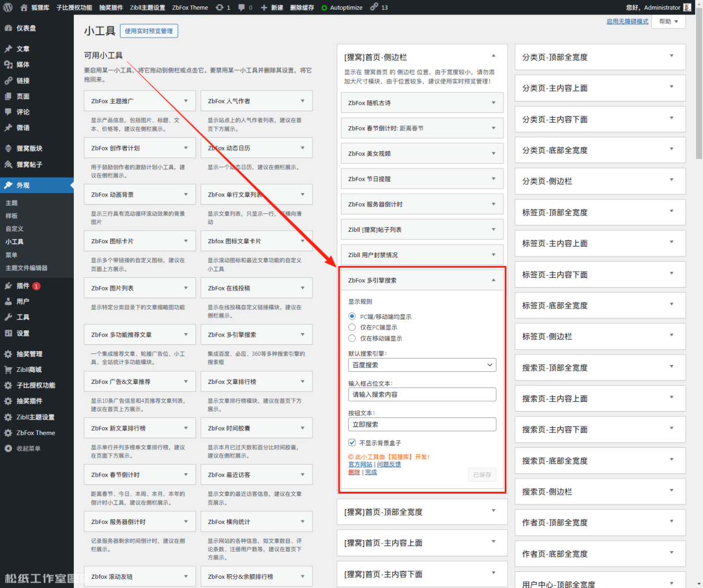Open the 仪表盘 dashboard sidebar icon
Screen dimensions: 703x588
pos(8,28)
